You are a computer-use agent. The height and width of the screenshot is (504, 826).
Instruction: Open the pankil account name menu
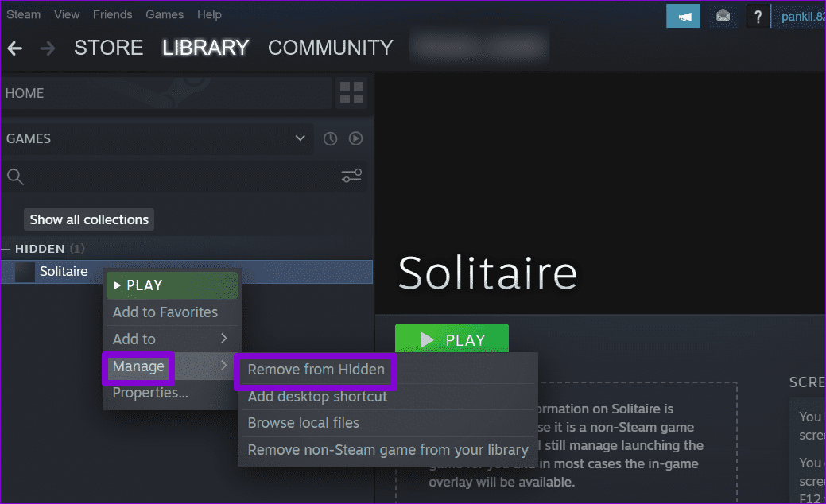pyautogui.click(x=803, y=17)
